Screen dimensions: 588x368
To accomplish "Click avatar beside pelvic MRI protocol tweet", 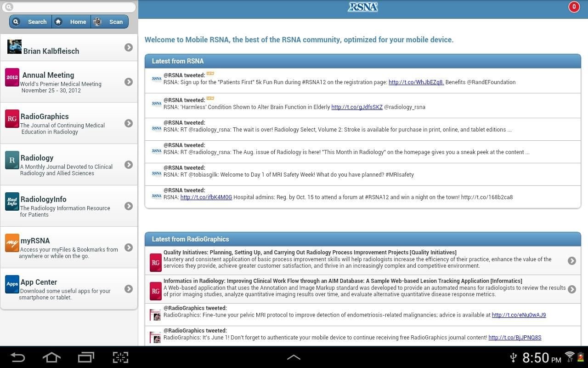I will tap(156, 315).
